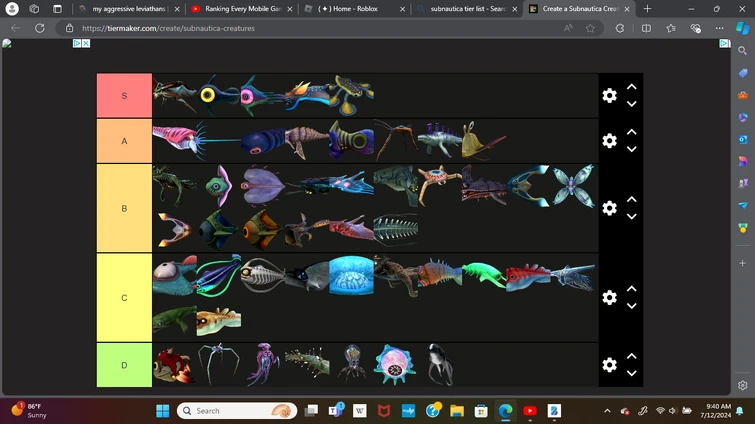Move A tier row up with arrow
This screenshot has width=755, height=424.
coord(632,132)
